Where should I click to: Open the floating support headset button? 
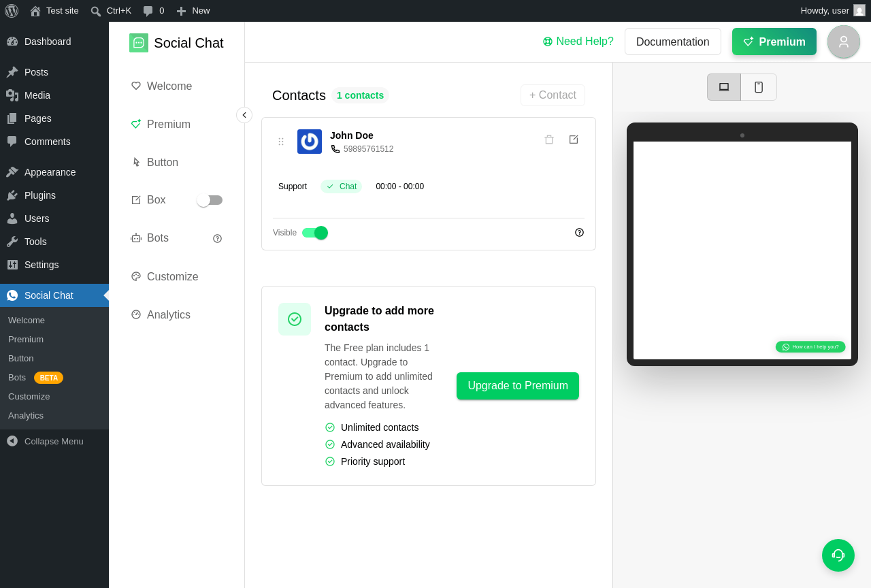[838, 555]
